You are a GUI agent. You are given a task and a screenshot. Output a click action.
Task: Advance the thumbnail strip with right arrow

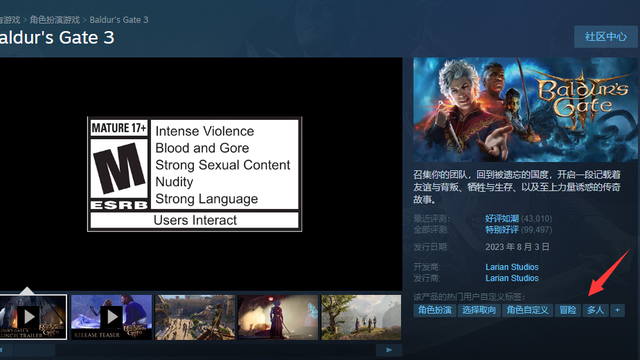coord(389,350)
